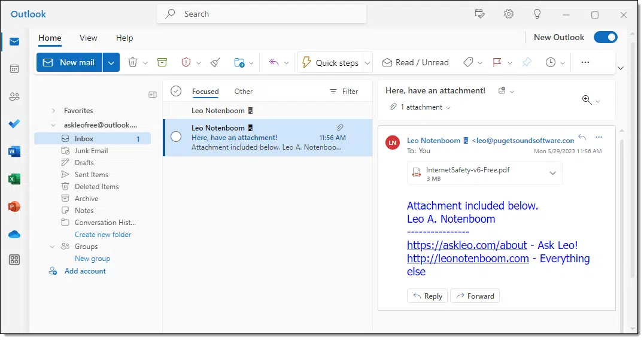644x340 pixels.
Task: Click the New group link
Action: pos(92,259)
